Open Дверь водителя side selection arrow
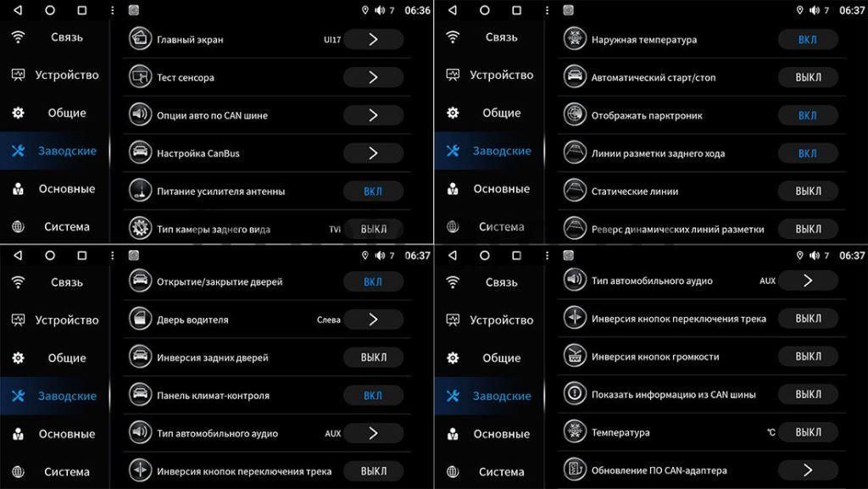Screen dimensions: 868x489 click(373, 320)
